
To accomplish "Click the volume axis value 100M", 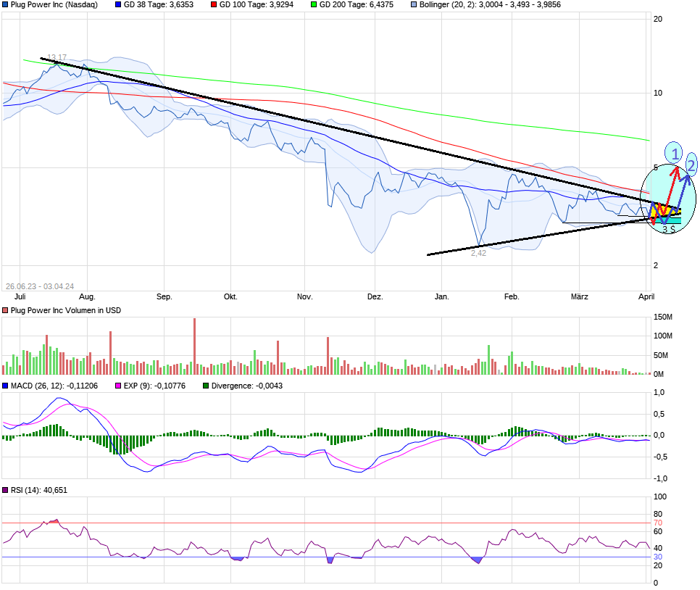I will click(663, 336).
